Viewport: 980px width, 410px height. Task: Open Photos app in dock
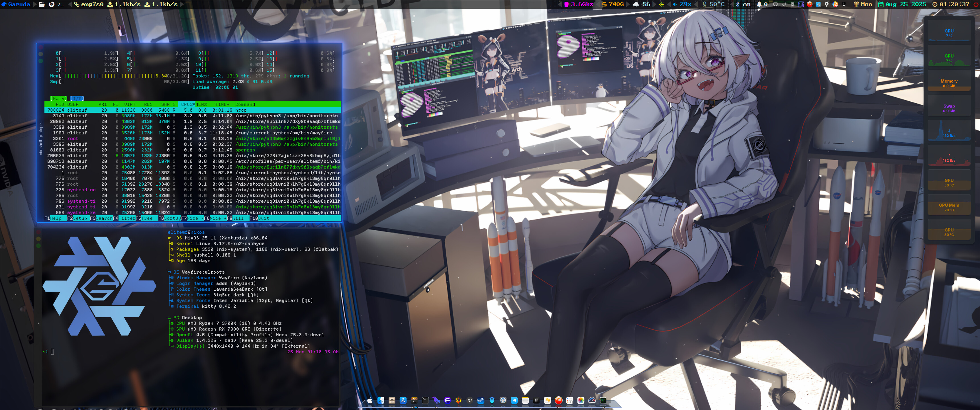(581, 401)
